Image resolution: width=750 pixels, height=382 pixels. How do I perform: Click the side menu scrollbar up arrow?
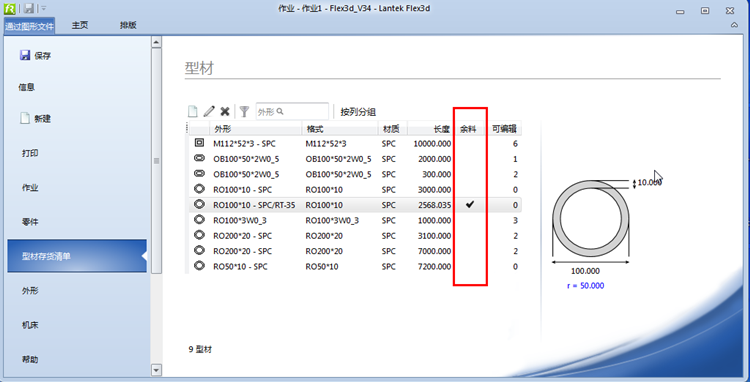pyautogui.click(x=156, y=42)
